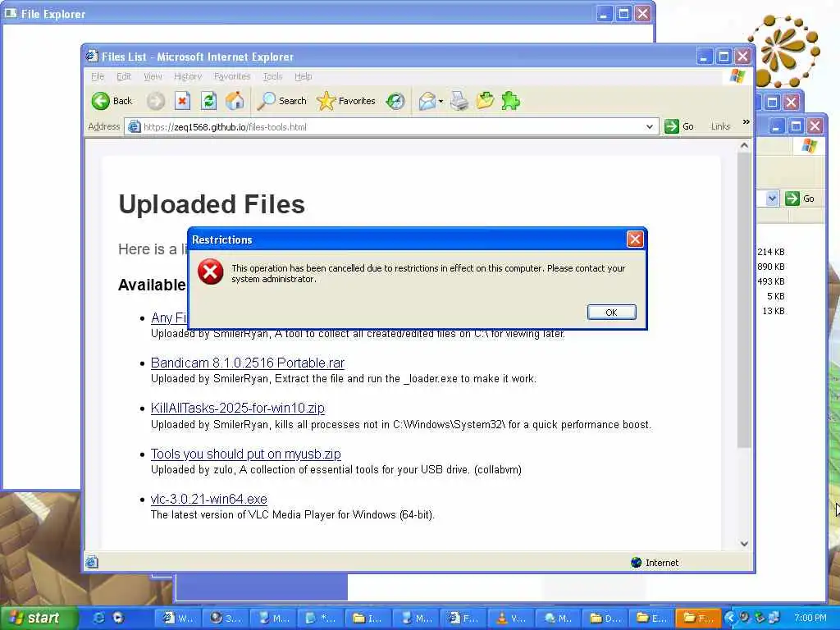Open the View menu
Screen dimensions: 840x630
(x=153, y=76)
